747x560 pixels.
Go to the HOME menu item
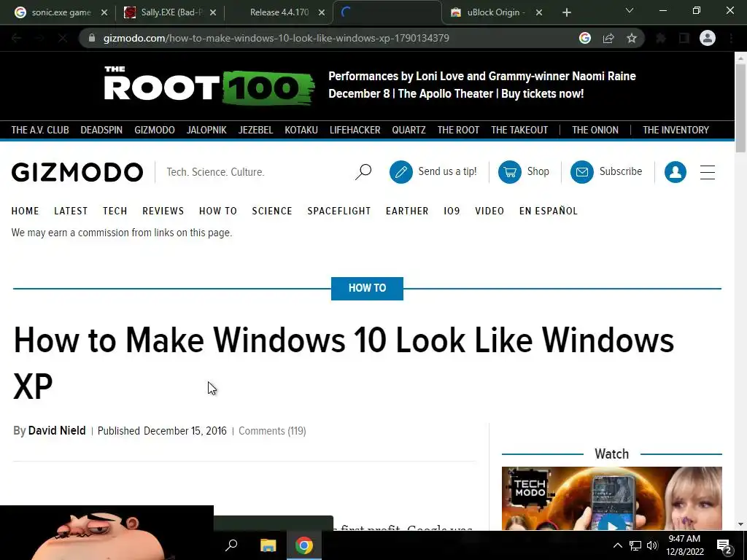(x=26, y=211)
